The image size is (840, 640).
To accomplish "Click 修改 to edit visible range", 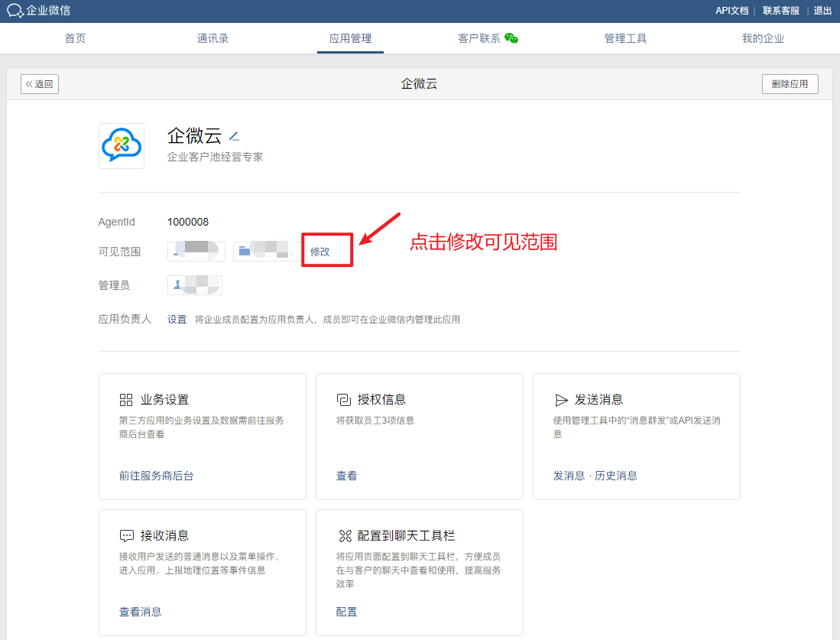I will (x=320, y=252).
